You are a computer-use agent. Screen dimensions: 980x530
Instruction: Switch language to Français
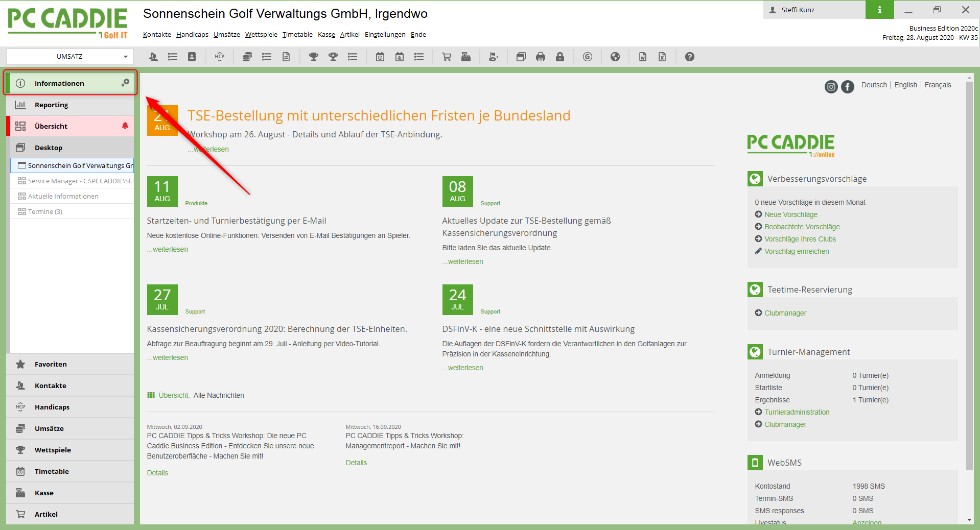[x=938, y=85]
